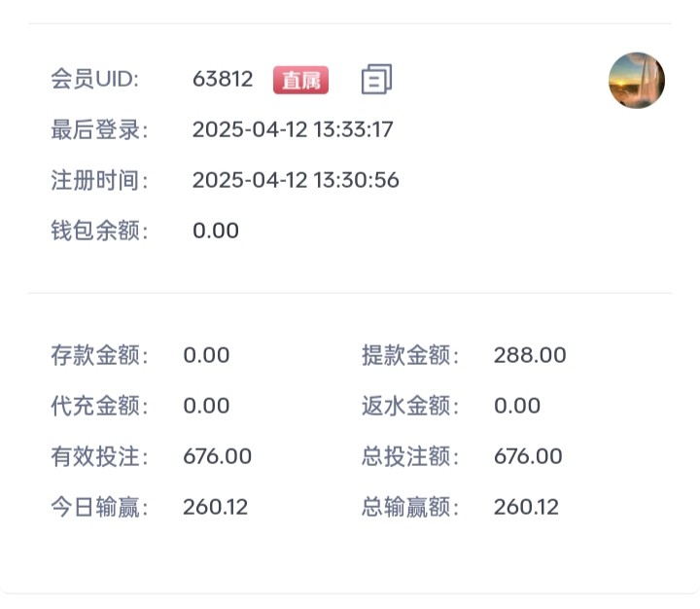Click the 存款金额 value 0.00
Image resolution: width=700 pixels, height=609 pixels.
point(206,355)
